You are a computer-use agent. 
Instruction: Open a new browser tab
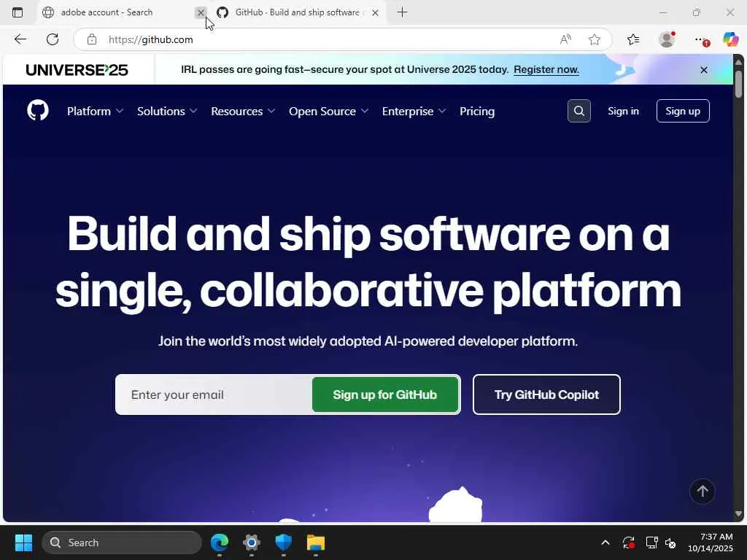point(402,12)
